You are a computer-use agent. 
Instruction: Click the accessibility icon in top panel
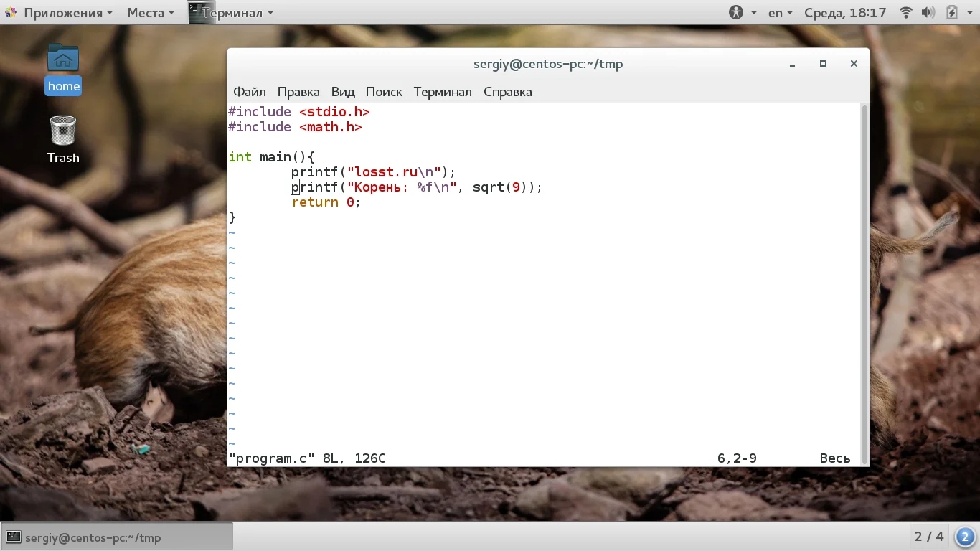(x=736, y=13)
